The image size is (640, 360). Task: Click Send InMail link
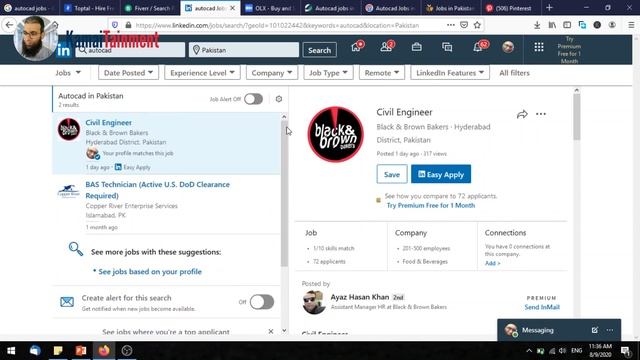click(x=542, y=307)
